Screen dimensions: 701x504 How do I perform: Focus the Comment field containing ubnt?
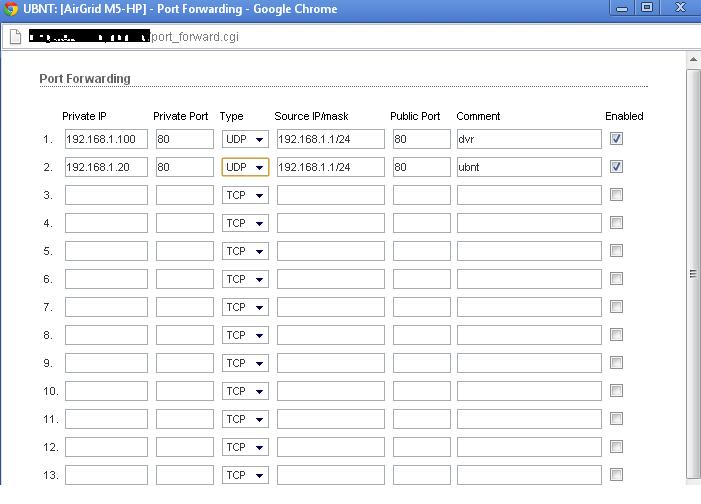(529, 167)
